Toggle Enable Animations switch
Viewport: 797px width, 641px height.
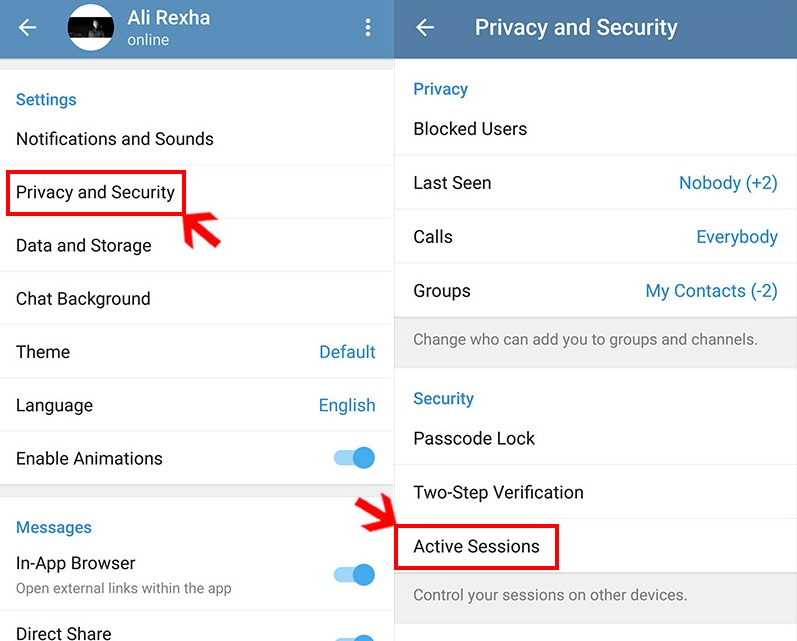click(354, 458)
